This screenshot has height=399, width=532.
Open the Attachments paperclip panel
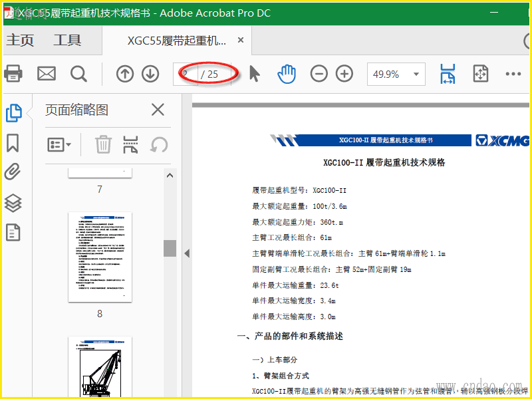tap(13, 172)
